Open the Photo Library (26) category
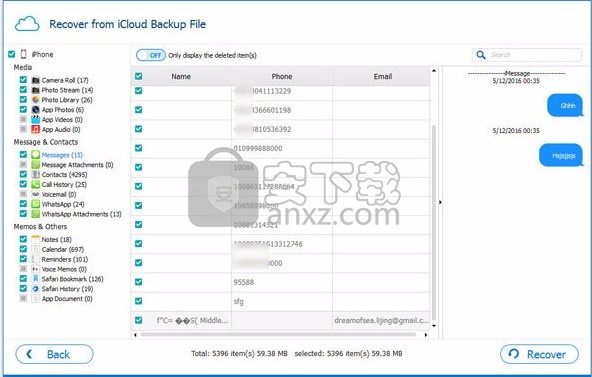The image size is (592, 377). pyautogui.click(x=67, y=100)
